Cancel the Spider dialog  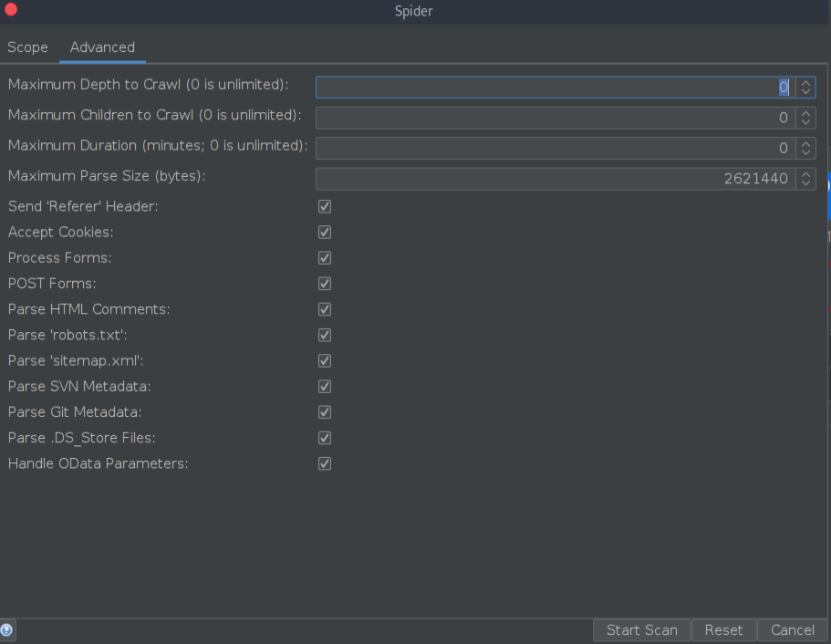tap(793, 630)
